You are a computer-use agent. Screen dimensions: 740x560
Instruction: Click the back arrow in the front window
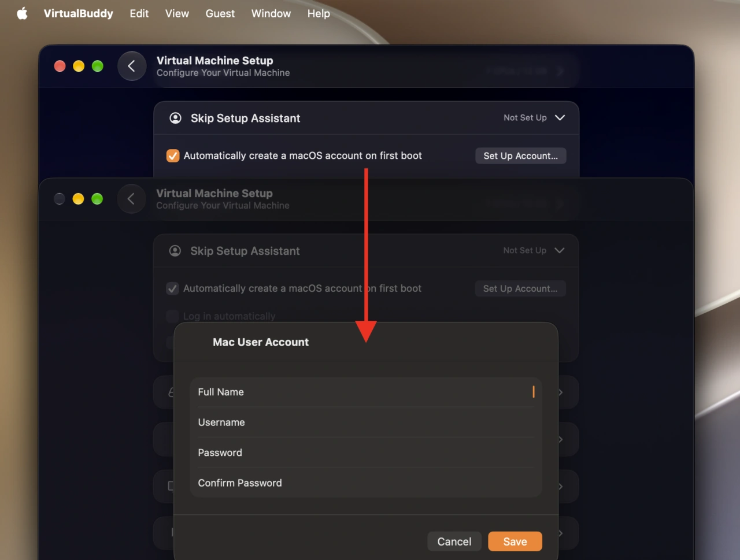131,199
